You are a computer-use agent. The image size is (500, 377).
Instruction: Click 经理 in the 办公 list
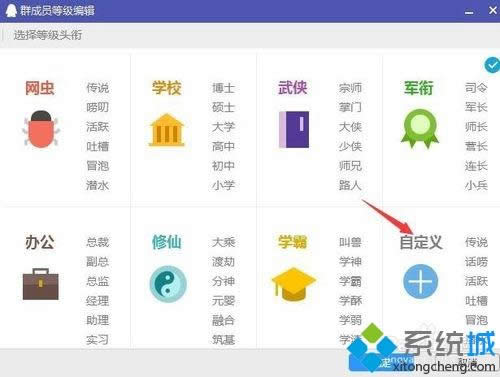click(x=97, y=301)
